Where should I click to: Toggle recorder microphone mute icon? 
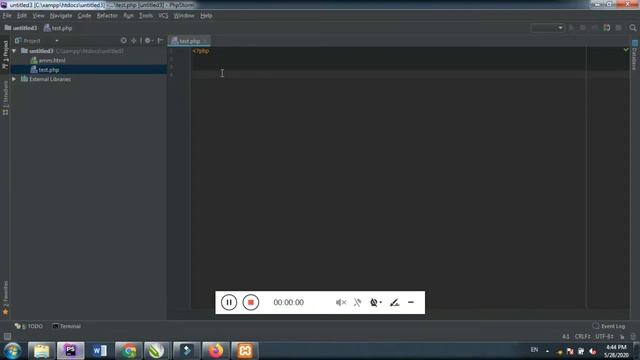click(358, 302)
